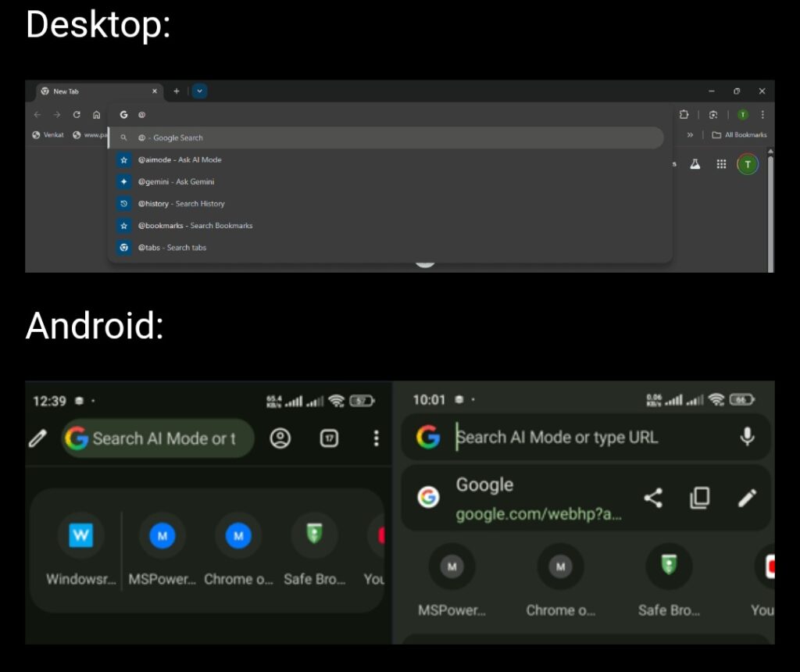The height and width of the screenshot is (672, 800).
Task: Open the Android Chrome three-dot menu
Action: coord(376,438)
